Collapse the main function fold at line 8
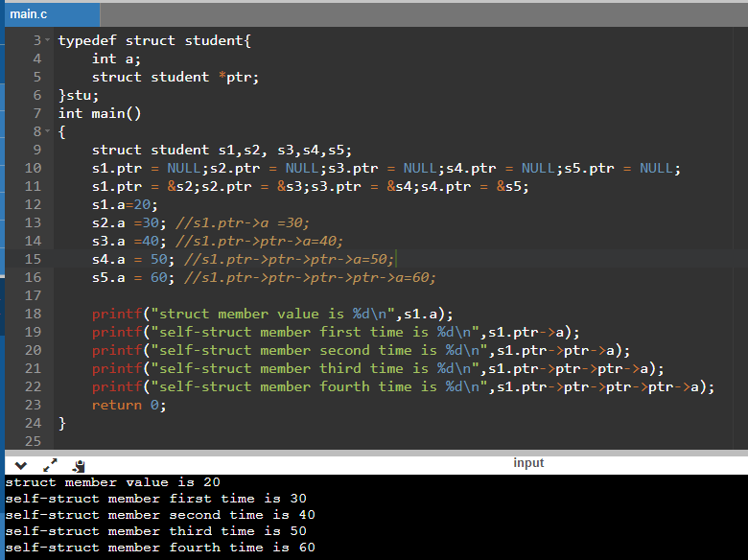This screenshot has width=748, height=560. 48,131
